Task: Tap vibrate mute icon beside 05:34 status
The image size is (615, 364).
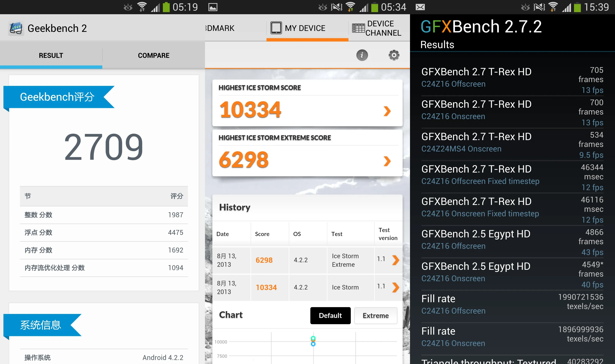Action: pos(336,7)
